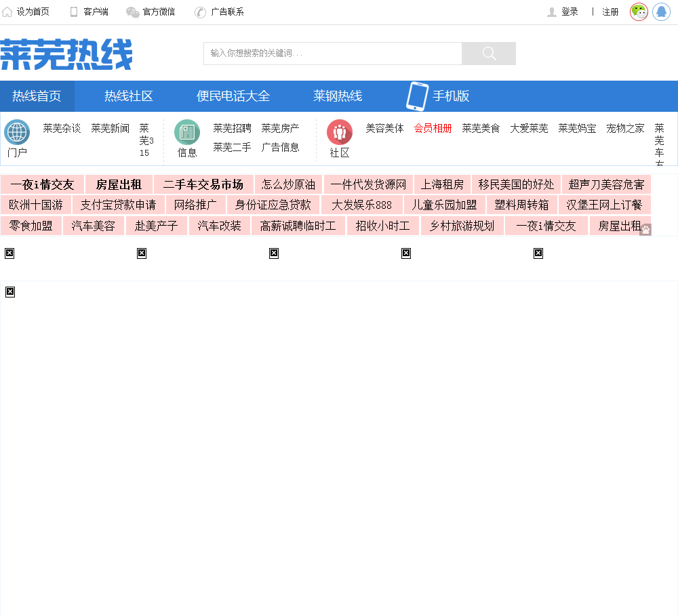Click the home icon beside 设为首页
Viewport: 678px width, 616px height.
coord(7,12)
